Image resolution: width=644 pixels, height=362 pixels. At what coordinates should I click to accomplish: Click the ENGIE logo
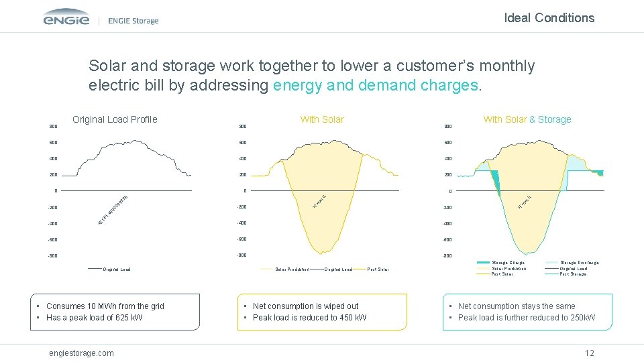point(67,19)
